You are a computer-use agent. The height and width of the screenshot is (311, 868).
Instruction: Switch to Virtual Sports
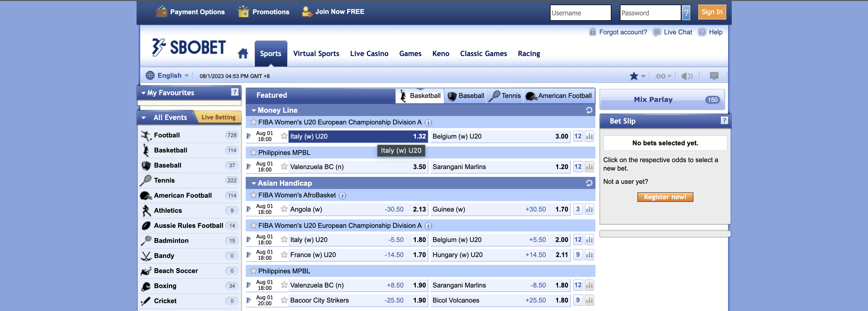tap(316, 54)
